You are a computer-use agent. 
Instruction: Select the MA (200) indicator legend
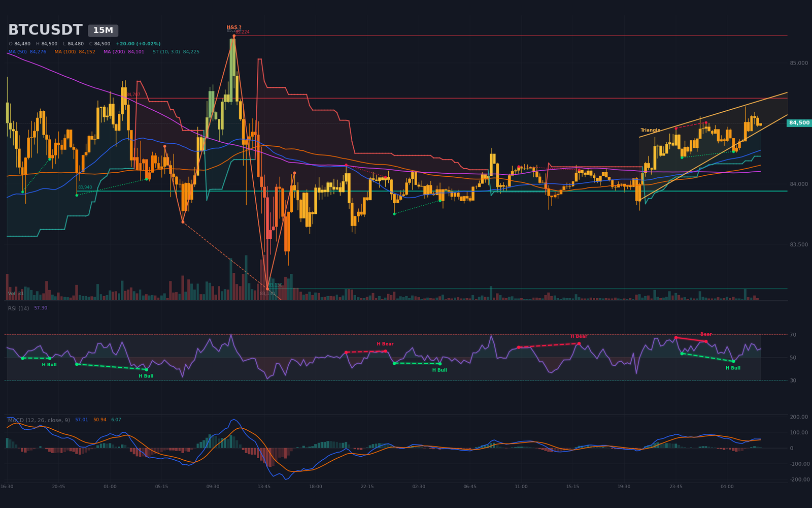click(x=124, y=52)
